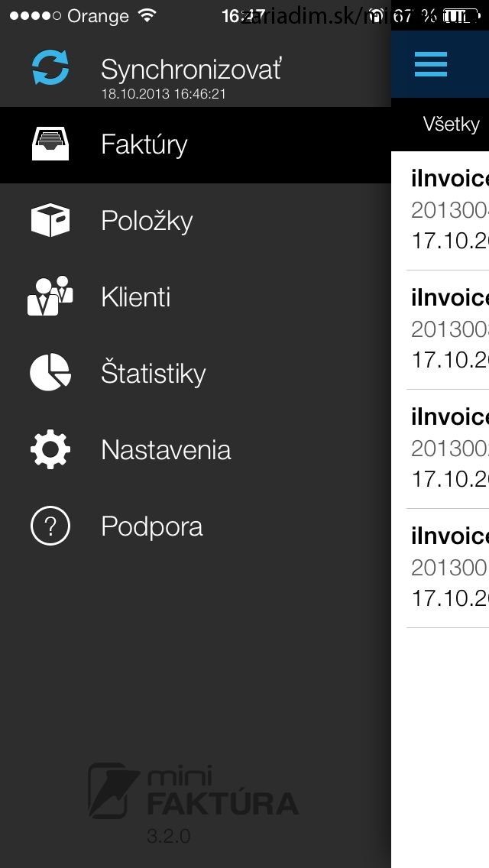Toggle the blue hamburger menu icon

point(431,64)
